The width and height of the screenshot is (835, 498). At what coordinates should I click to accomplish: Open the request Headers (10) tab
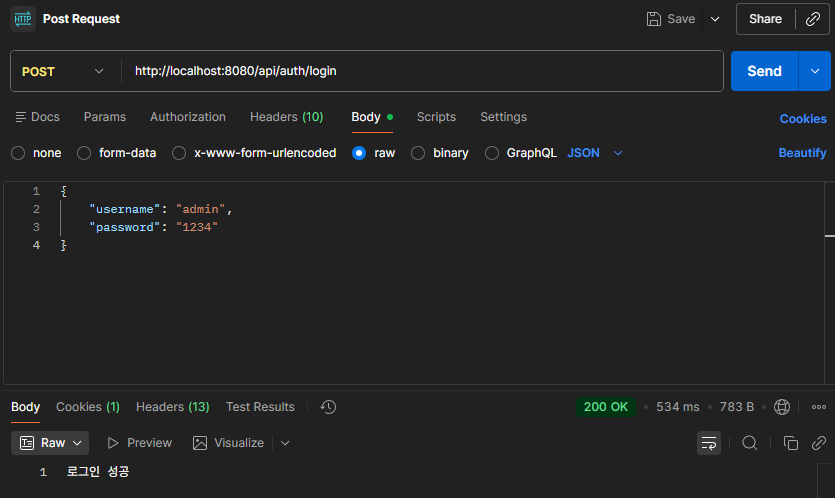[286, 117]
